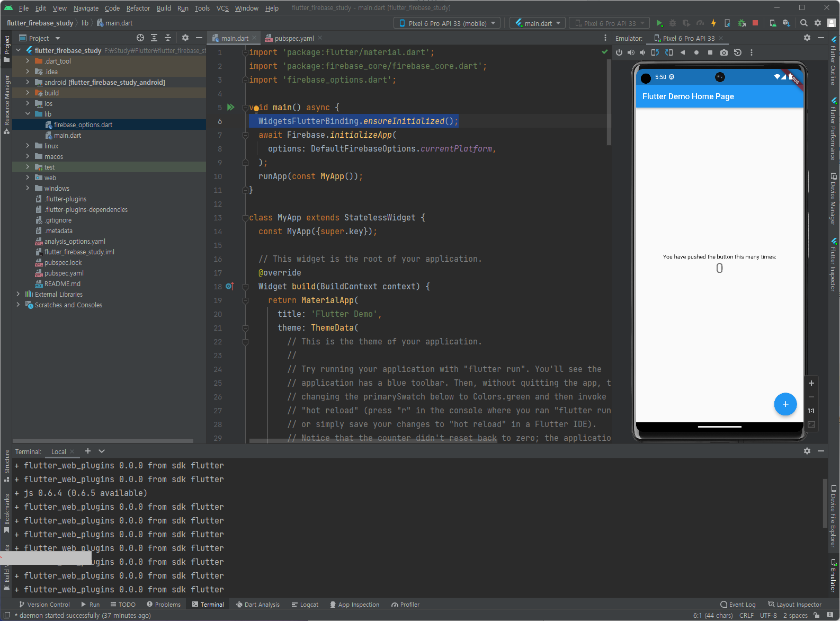The width and height of the screenshot is (840, 621).
Task: Open Layout Inspector in status bar
Action: (x=794, y=605)
